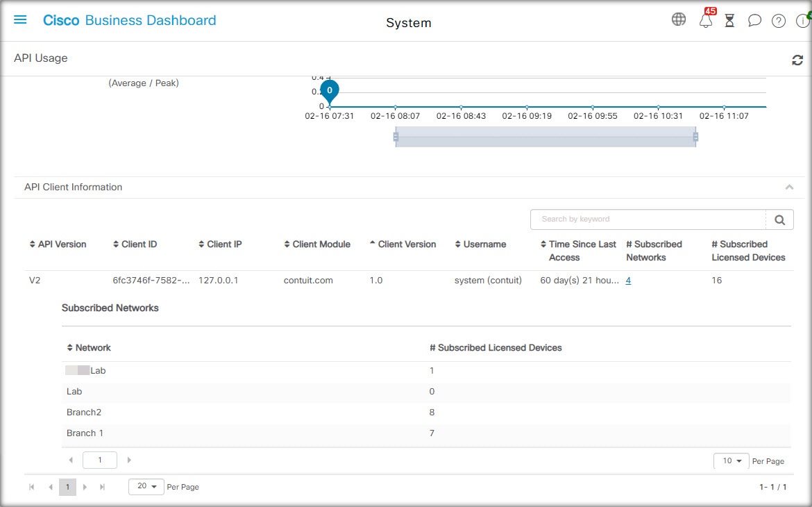Click the 1- 1 / 1 pagination count

tap(773, 488)
